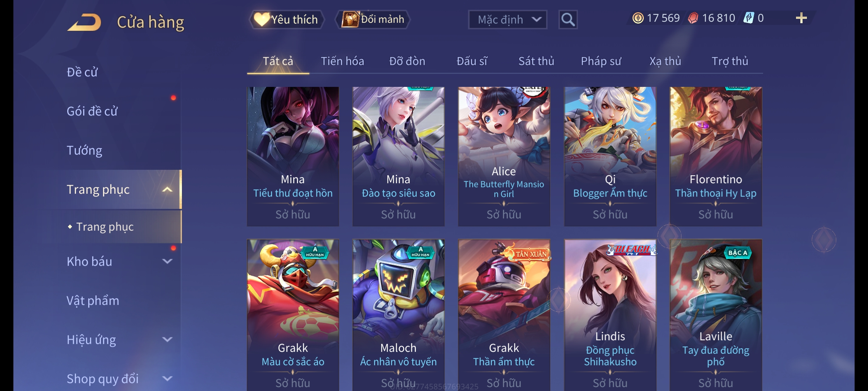868x391 pixels.
Task: Go to Tướng in sidebar
Action: point(84,150)
